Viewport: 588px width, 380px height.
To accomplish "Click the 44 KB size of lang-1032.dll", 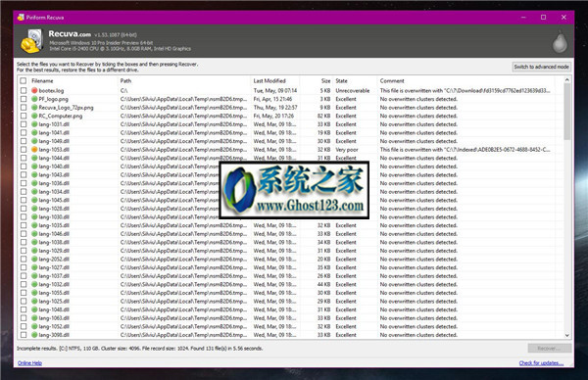I will click(x=323, y=284).
